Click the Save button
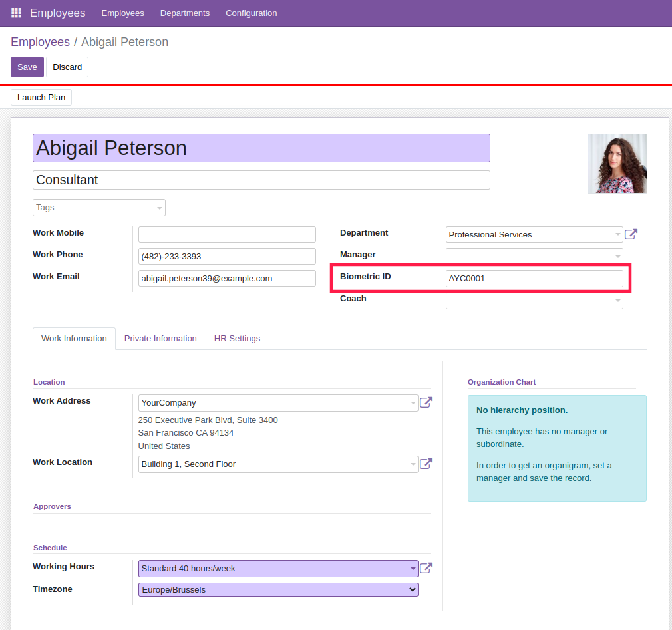Image resolution: width=672 pixels, height=630 pixels. [x=27, y=67]
